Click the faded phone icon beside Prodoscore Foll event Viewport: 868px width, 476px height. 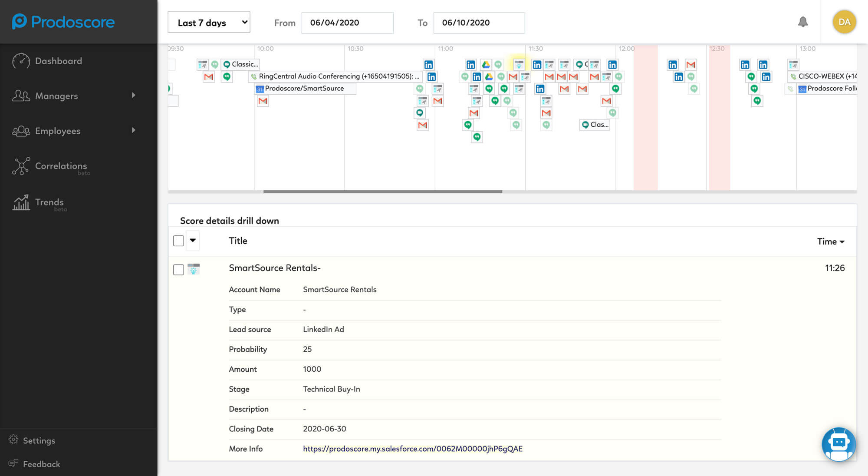point(790,89)
